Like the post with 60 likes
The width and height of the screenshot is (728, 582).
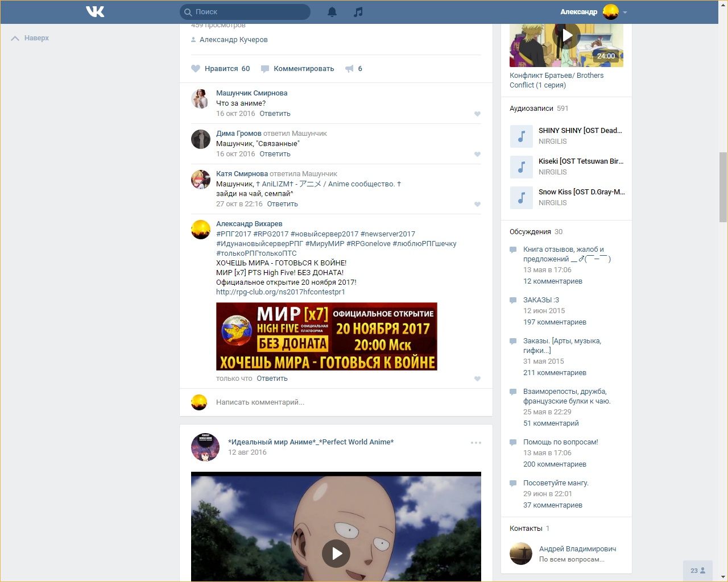point(196,69)
